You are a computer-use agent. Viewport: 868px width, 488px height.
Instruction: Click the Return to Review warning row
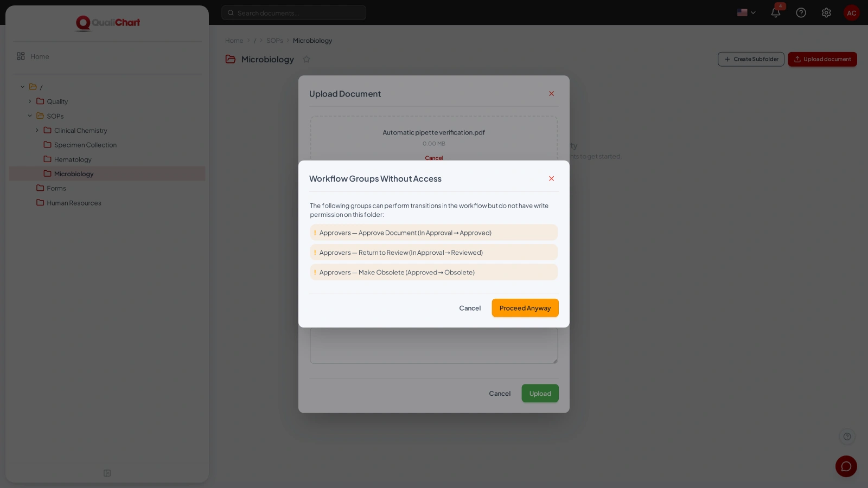(434, 253)
